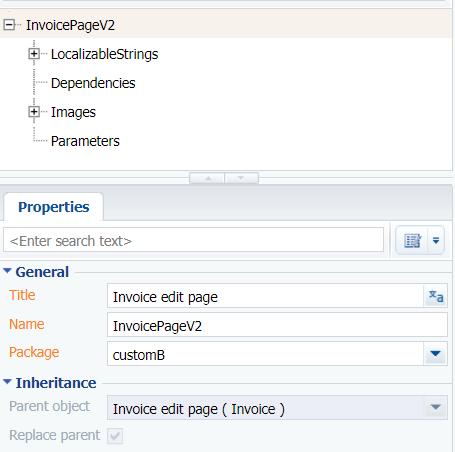
Task: Open the Properties tab
Action: click(x=54, y=207)
